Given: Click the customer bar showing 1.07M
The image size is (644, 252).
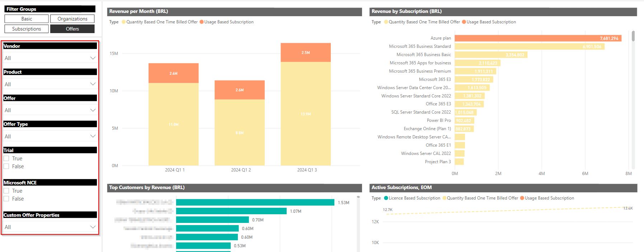Looking at the screenshot, I should tap(231, 211).
